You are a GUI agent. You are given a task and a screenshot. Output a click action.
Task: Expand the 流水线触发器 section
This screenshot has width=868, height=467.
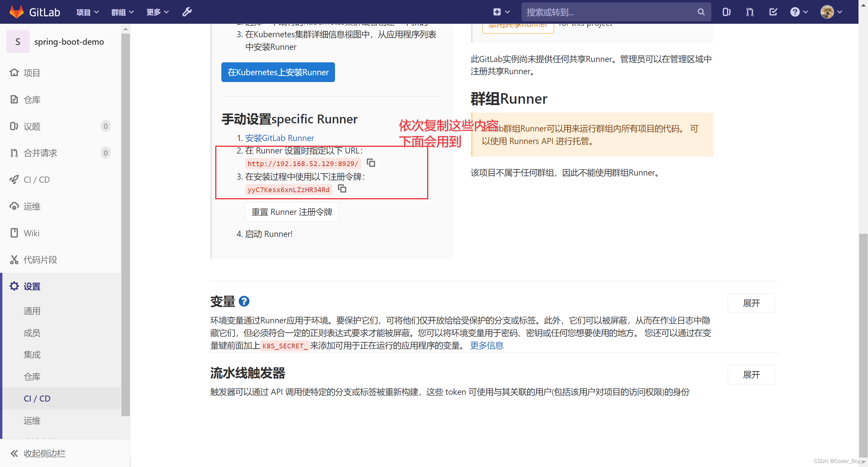point(751,374)
